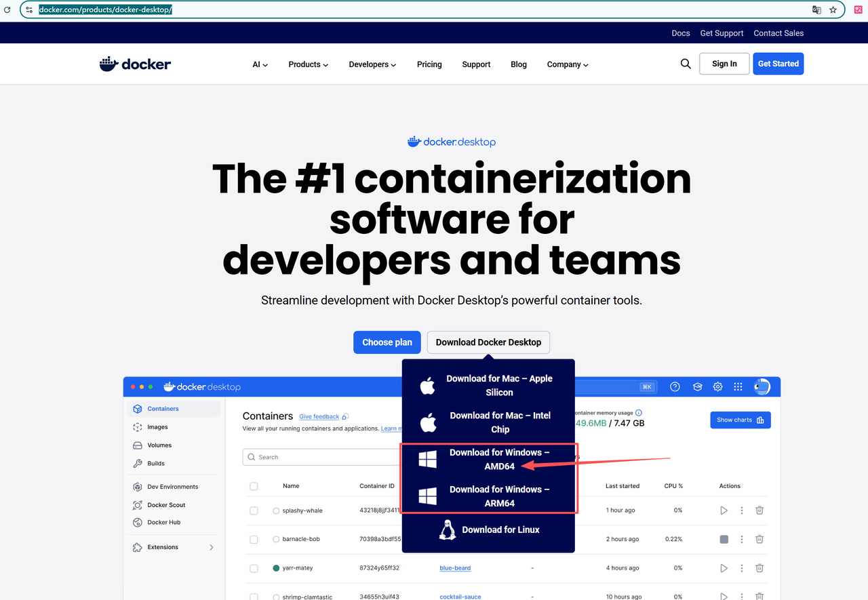The image size is (868, 600).
Task: Expand the Products navigation dropdown
Action: [309, 64]
